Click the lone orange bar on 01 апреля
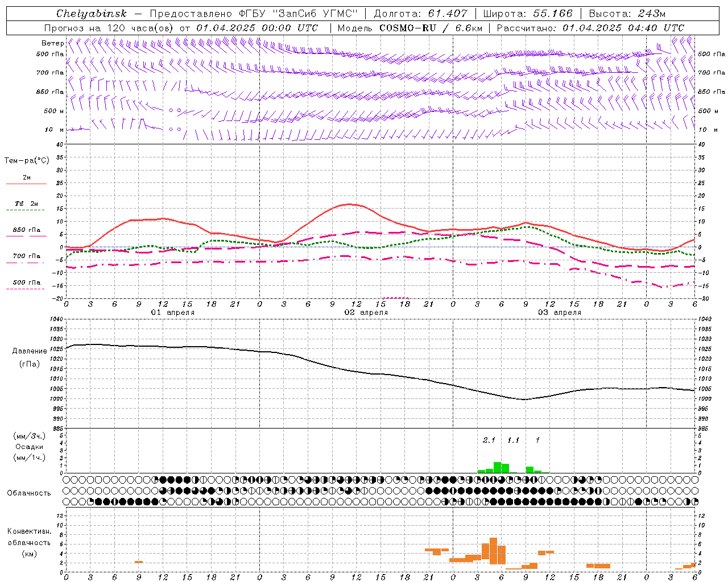 pos(139,562)
